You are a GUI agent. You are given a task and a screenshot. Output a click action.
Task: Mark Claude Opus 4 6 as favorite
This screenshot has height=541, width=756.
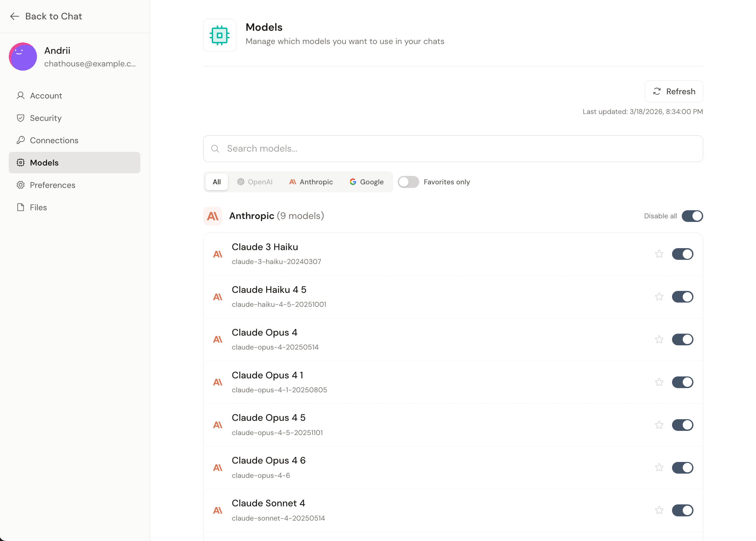(659, 467)
